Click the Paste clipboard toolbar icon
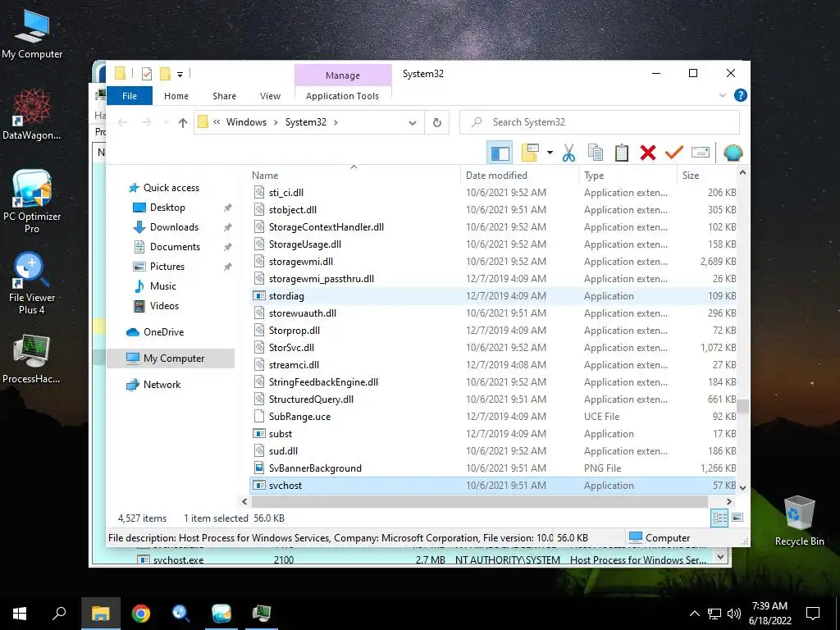This screenshot has height=630, width=840. pos(622,153)
